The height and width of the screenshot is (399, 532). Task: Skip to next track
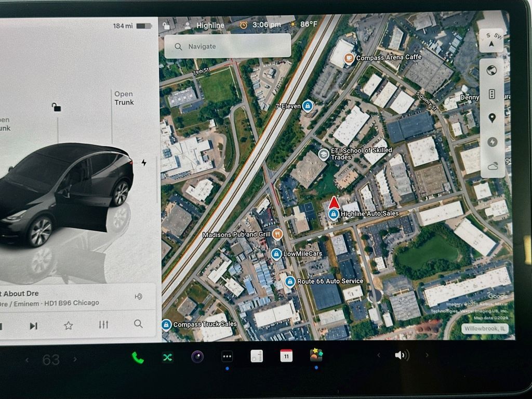[33, 326]
